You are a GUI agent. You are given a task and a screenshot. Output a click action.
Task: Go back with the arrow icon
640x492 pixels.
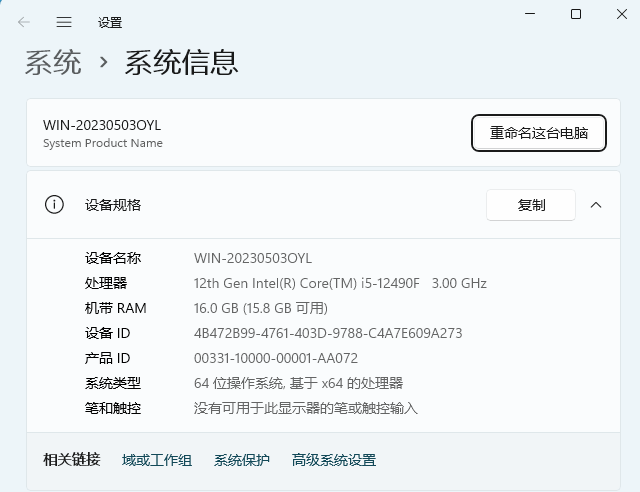click(x=24, y=22)
